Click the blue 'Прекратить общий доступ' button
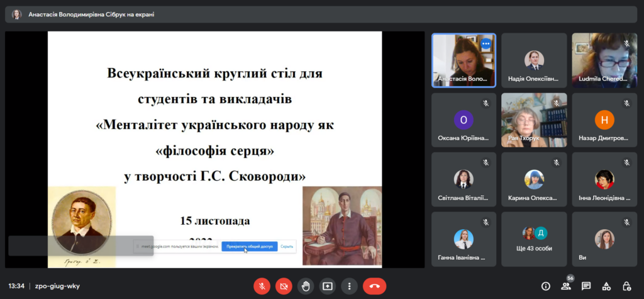The image size is (644, 299). [248, 246]
